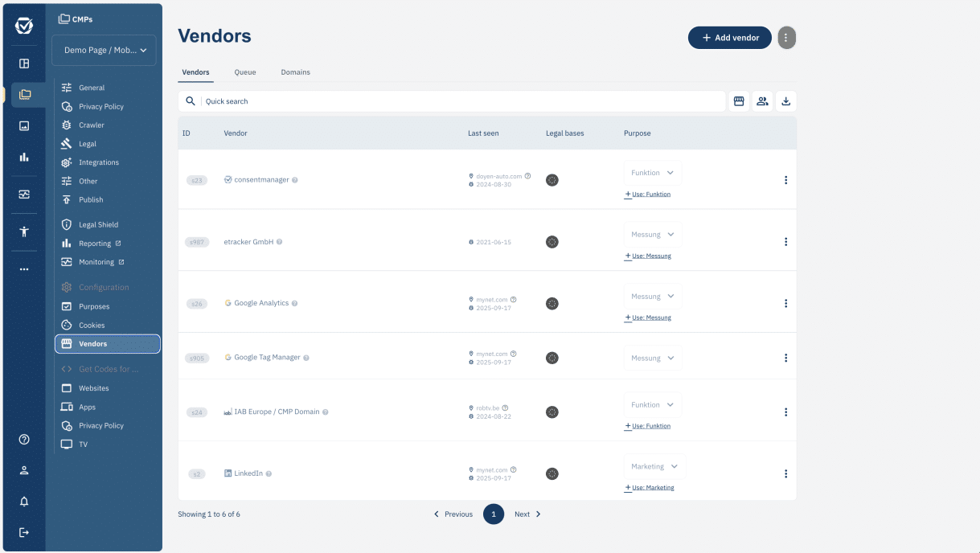Open the three-dots more icon in rail

[24, 269]
